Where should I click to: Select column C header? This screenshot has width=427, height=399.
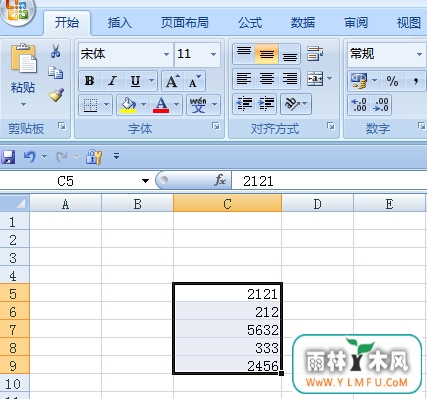click(227, 203)
